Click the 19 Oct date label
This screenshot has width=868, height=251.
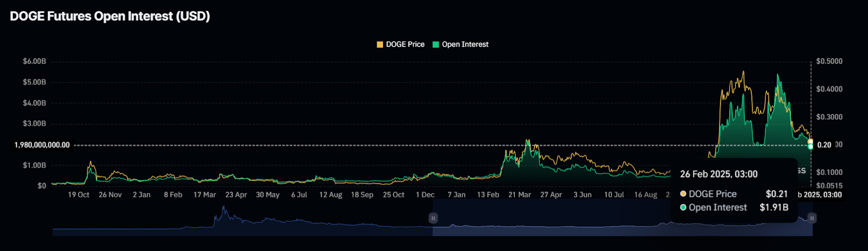coord(79,195)
